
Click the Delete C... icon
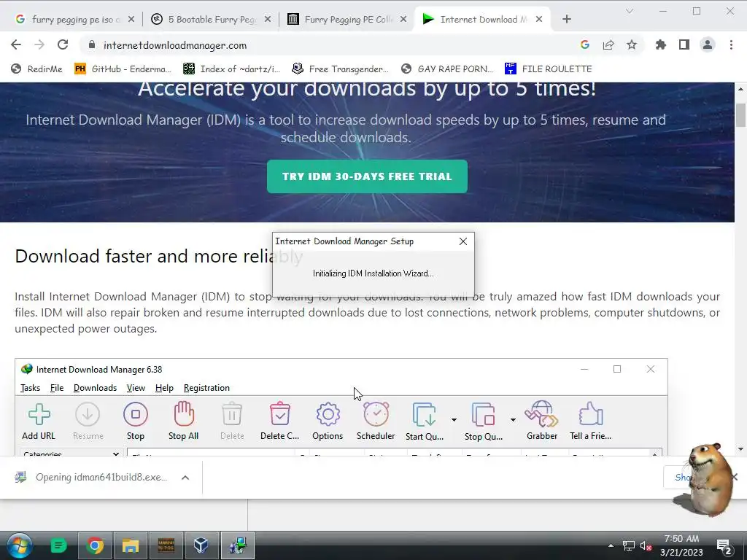click(280, 414)
